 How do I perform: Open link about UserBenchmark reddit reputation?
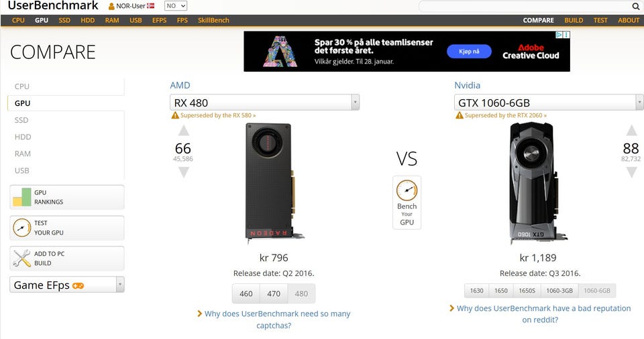543,314
